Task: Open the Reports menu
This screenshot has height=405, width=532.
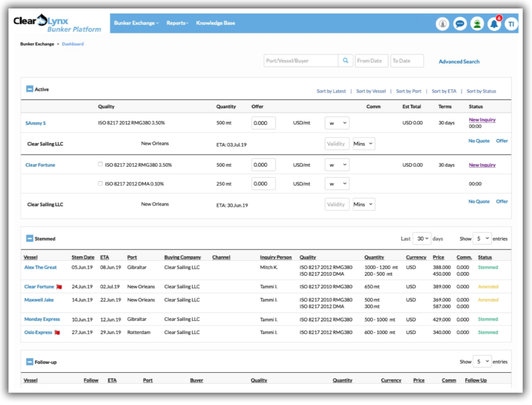Action: 177,23
